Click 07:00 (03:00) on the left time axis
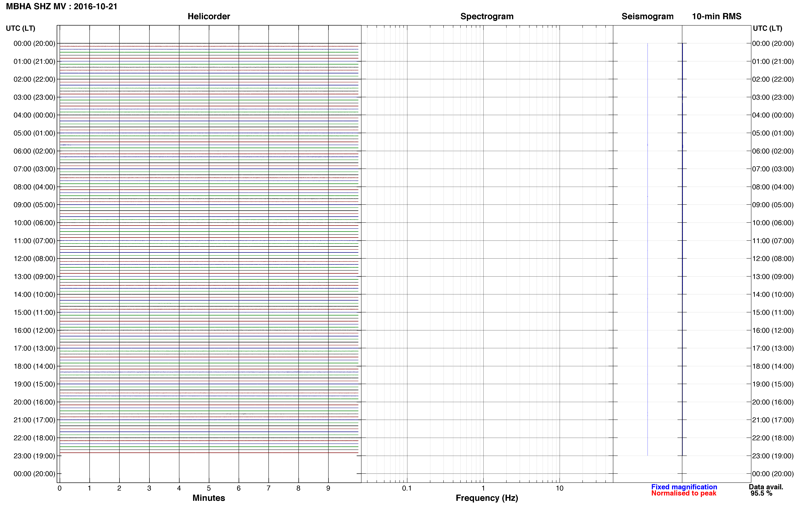Viewport: 812px width, 508px height. pos(34,169)
